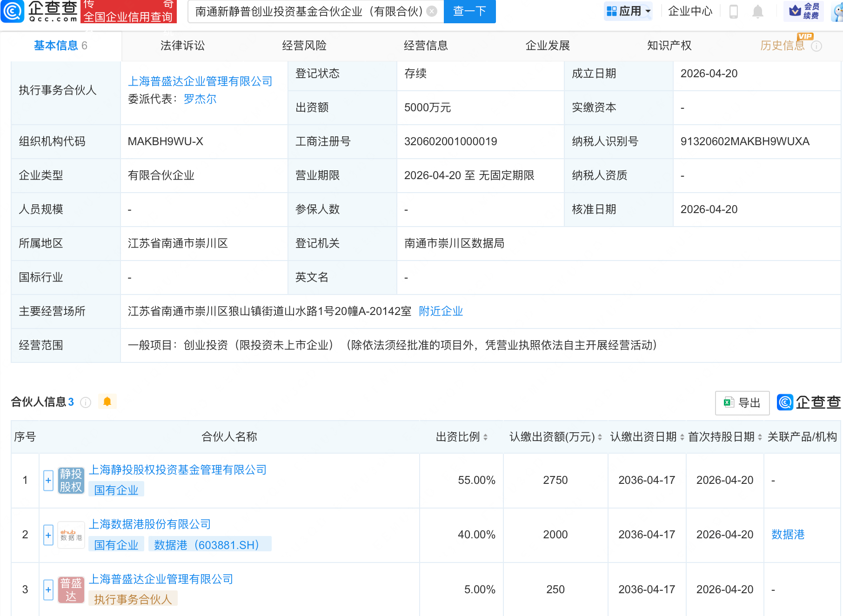Open the 附近企业 link

[440, 311]
